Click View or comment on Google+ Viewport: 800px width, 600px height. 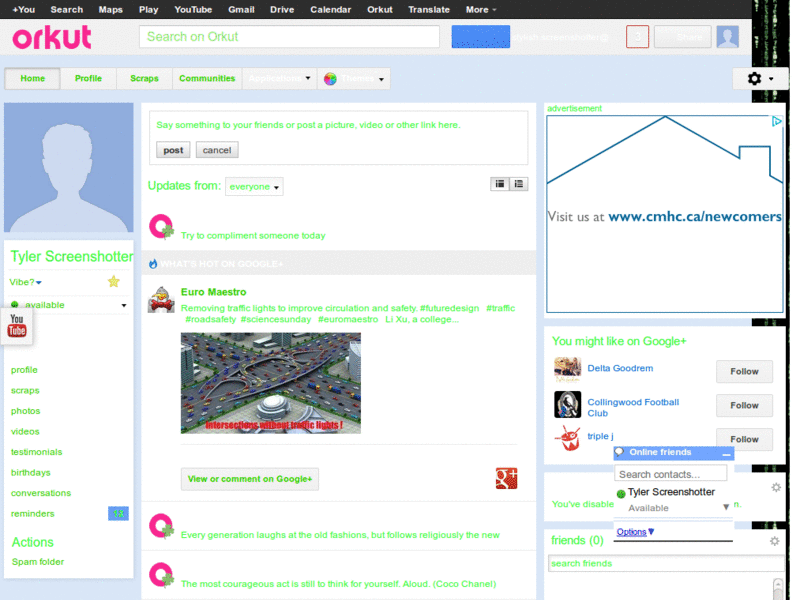click(x=250, y=479)
